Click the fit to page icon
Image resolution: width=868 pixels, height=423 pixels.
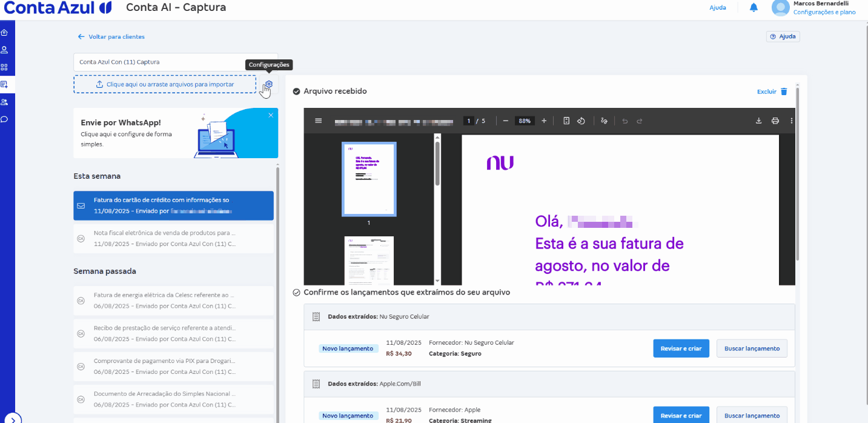(566, 121)
